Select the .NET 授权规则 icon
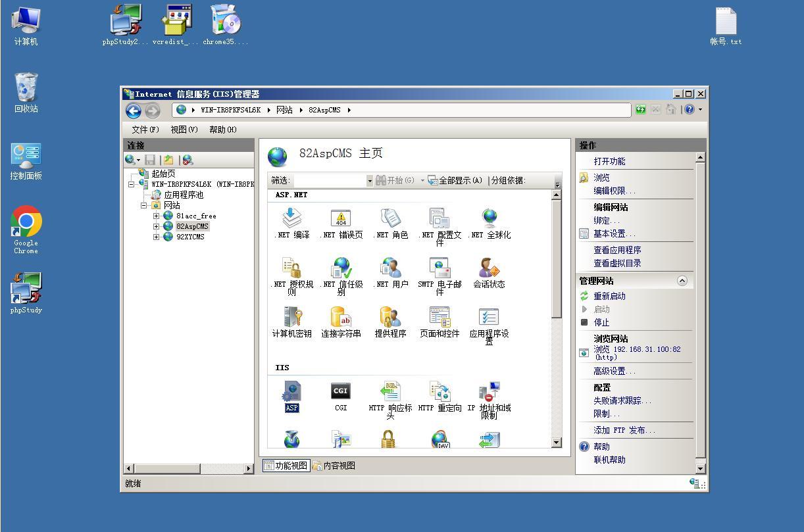Viewport: 804px width, 532px height. (291, 276)
